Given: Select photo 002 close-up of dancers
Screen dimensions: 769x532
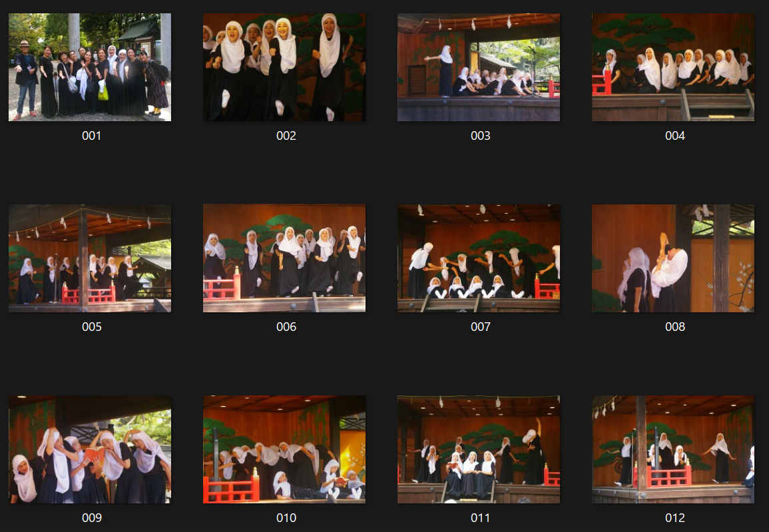Looking at the screenshot, I should [284, 67].
